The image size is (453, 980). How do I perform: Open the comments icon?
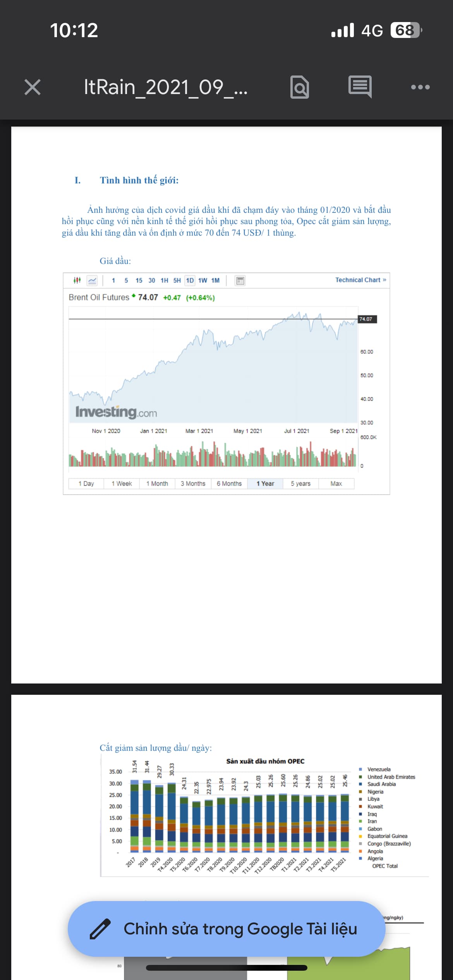(360, 87)
